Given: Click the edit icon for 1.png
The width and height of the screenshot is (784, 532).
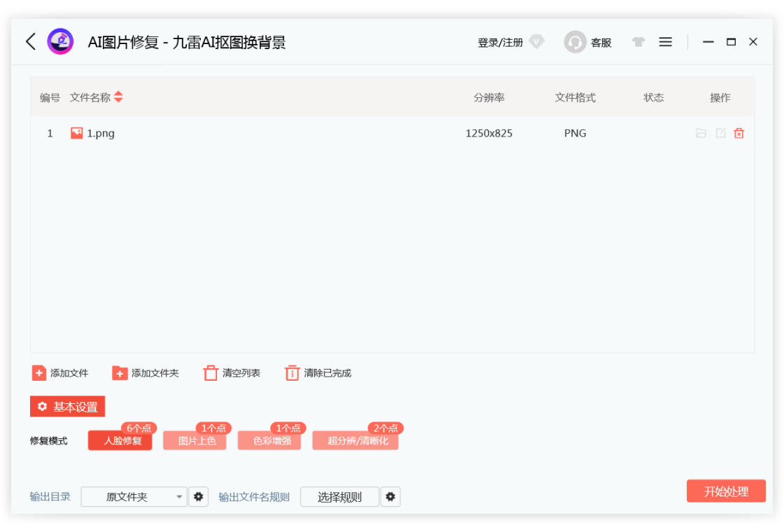Looking at the screenshot, I should [x=720, y=133].
